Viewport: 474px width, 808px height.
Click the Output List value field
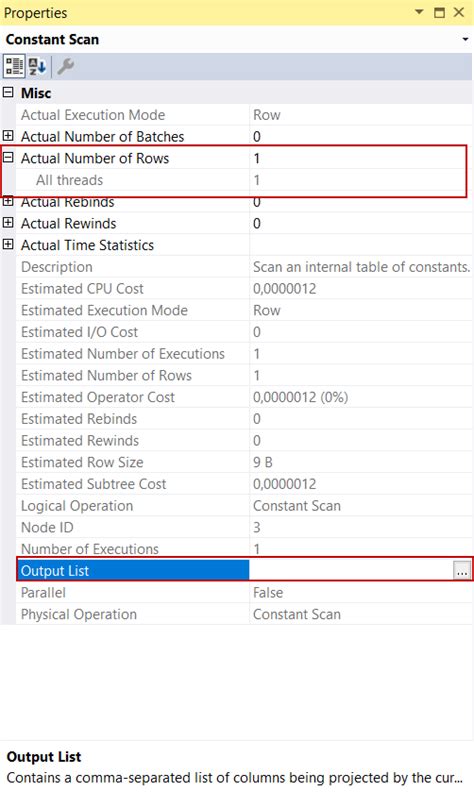351,571
